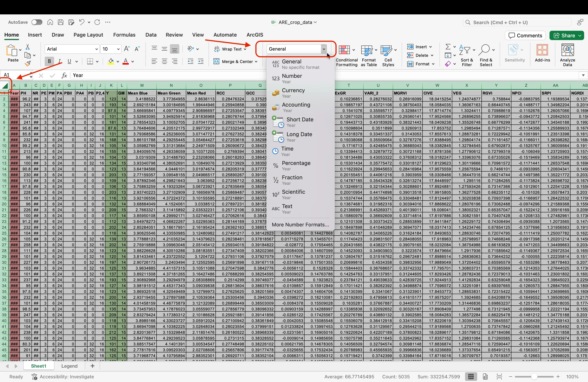Switch to the ArcGIS tab
The height and width of the screenshot is (382, 588).
(x=255, y=35)
